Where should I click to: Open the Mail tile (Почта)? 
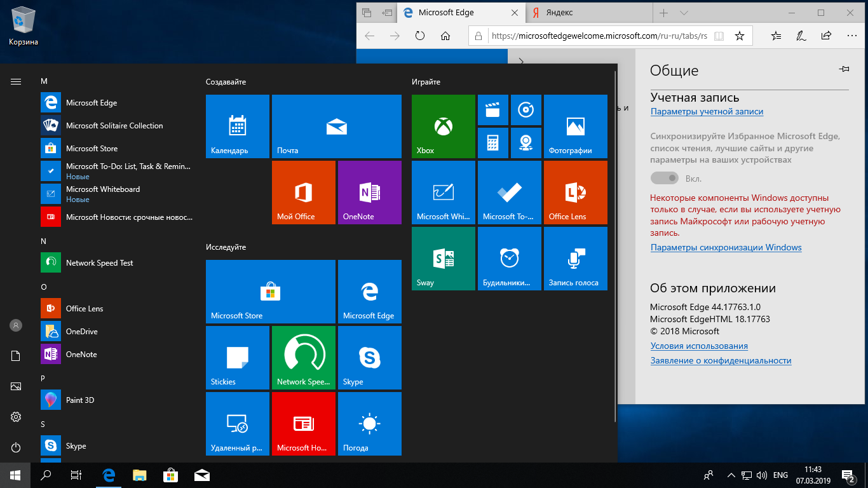pyautogui.click(x=337, y=126)
